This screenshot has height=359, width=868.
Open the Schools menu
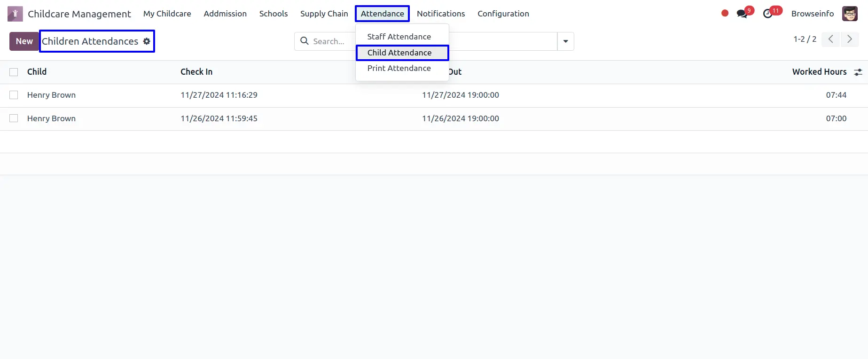tap(274, 14)
